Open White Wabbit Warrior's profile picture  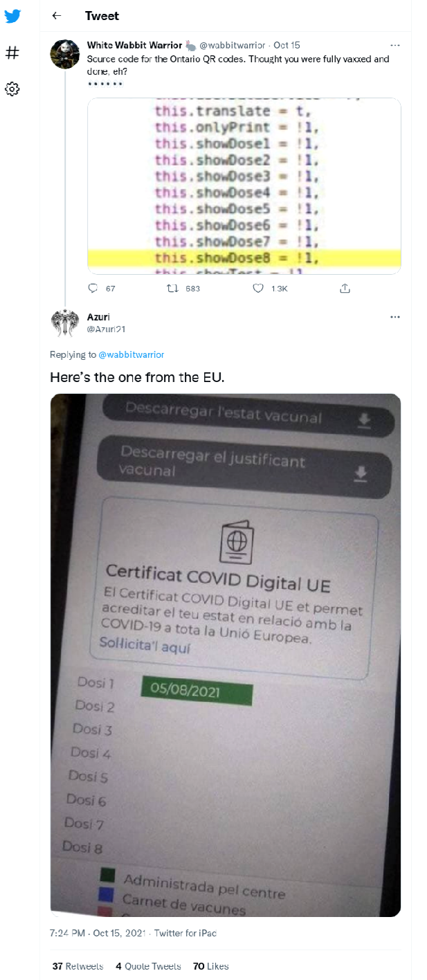(66, 54)
